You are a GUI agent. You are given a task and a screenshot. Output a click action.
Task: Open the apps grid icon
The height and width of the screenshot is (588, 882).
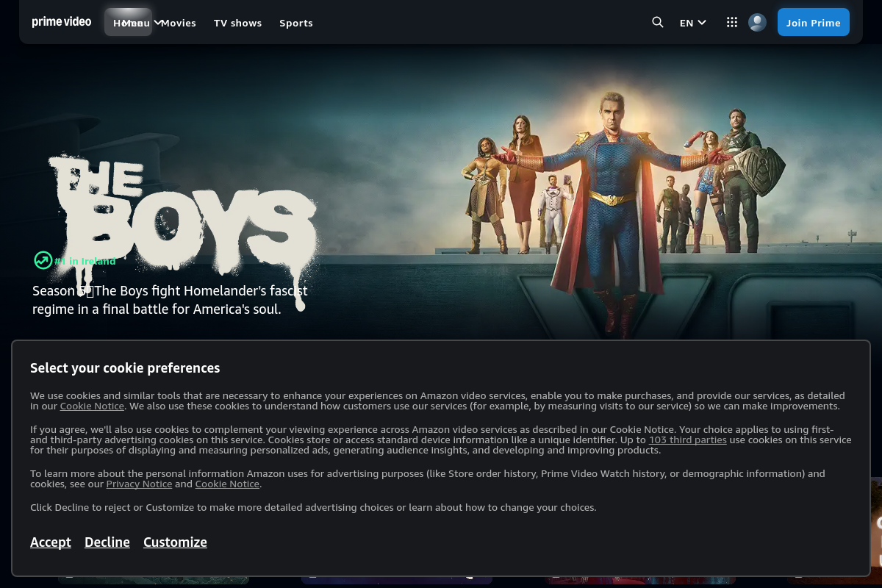point(732,22)
